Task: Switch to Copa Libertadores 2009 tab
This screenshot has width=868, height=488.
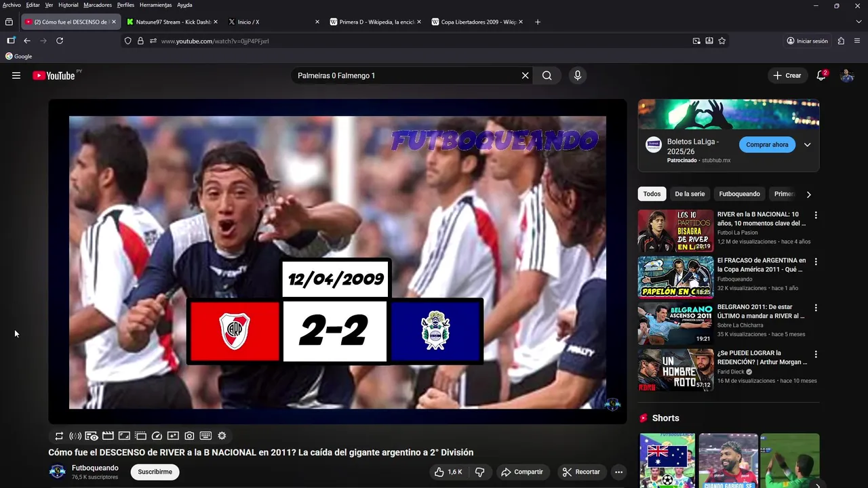Action: click(477, 22)
